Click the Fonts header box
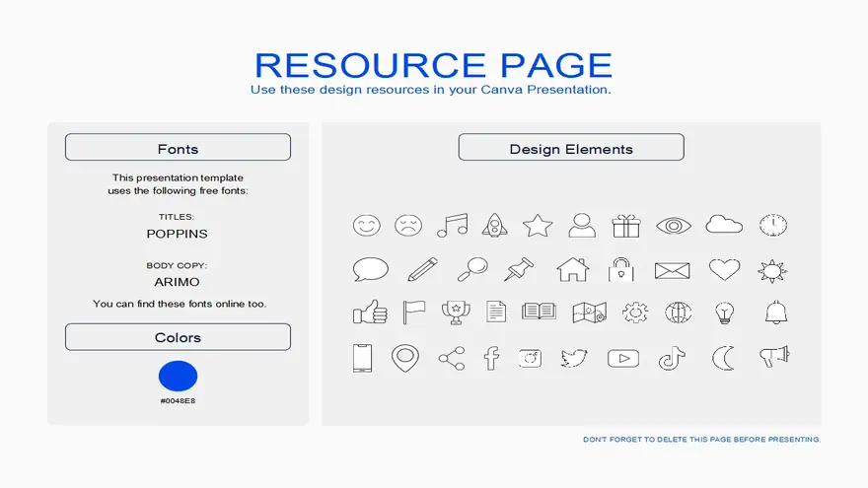The width and height of the screenshot is (868, 488). (x=178, y=147)
